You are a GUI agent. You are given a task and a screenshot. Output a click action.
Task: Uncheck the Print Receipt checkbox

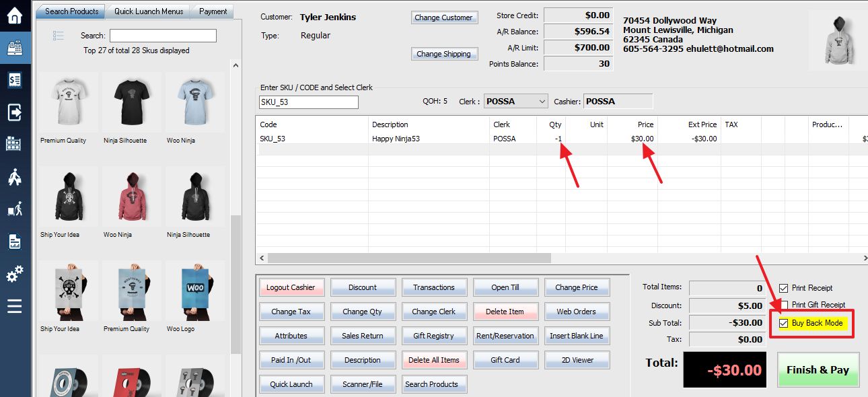(783, 288)
